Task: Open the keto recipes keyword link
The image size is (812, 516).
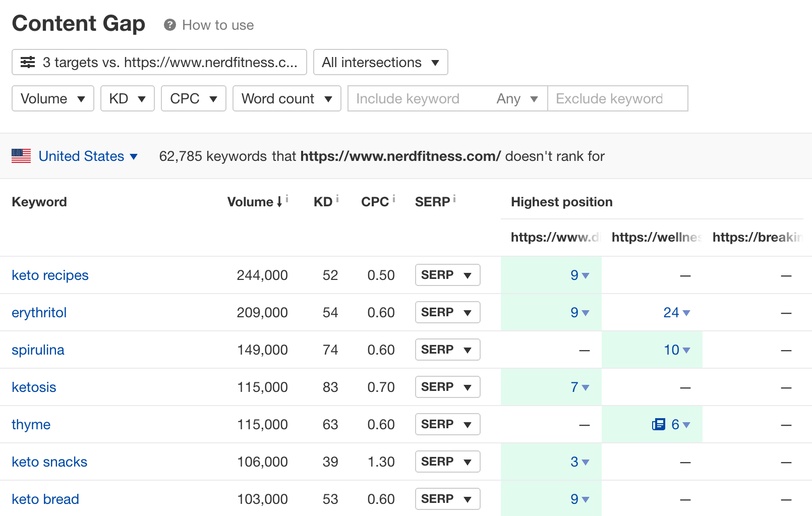Action: (x=50, y=275)
